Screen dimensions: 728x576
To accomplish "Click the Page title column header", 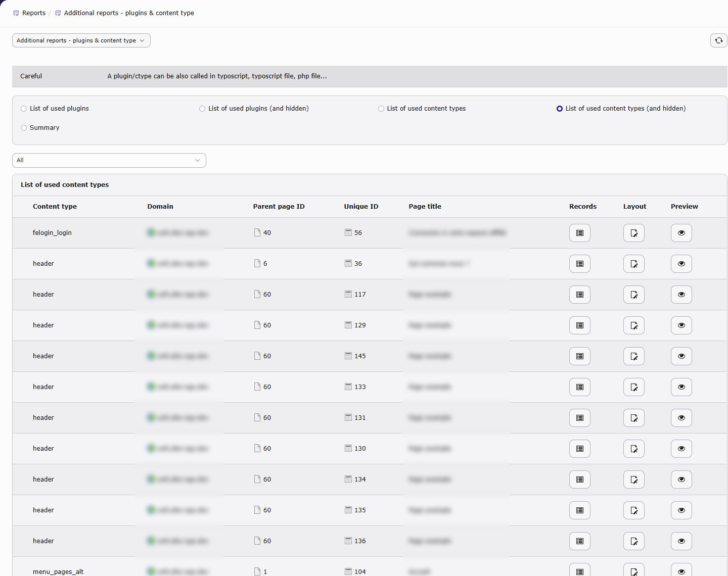I will tap(425, 207).
